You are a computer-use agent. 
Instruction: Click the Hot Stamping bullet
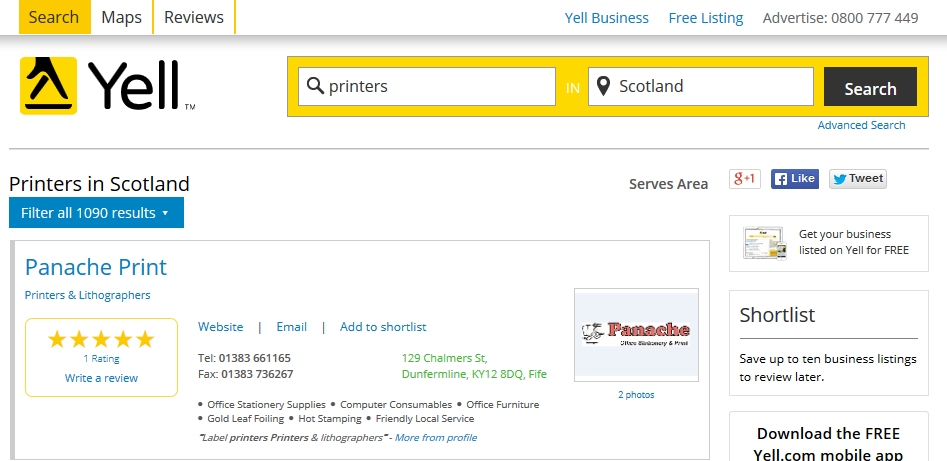330,419
